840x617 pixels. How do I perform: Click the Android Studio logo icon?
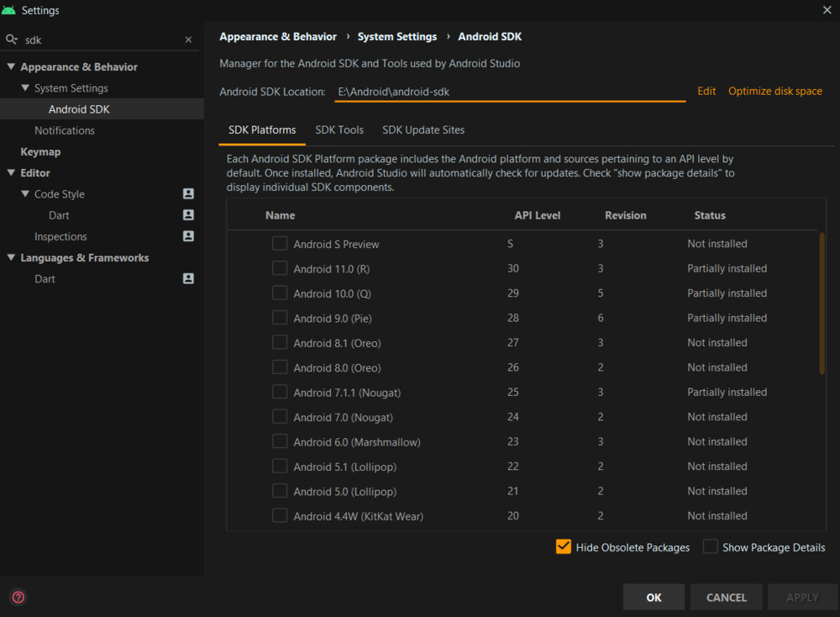(x=9, y=10)
